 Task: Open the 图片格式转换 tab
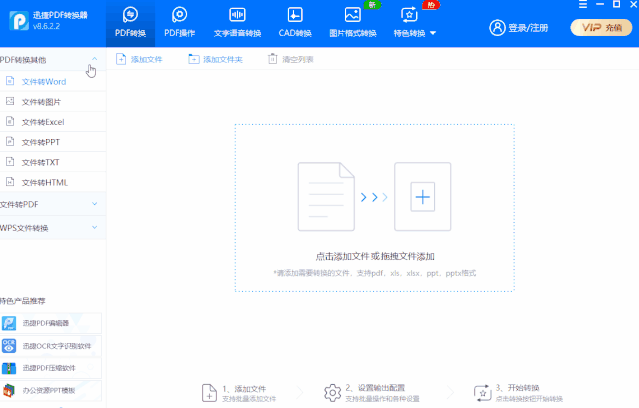tap(353, 23)
